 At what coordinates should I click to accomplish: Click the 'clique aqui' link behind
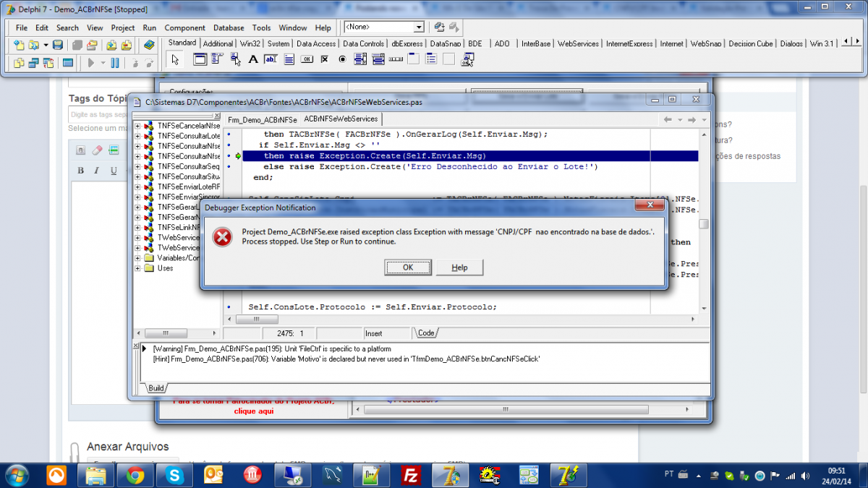(x=254, y=411)
